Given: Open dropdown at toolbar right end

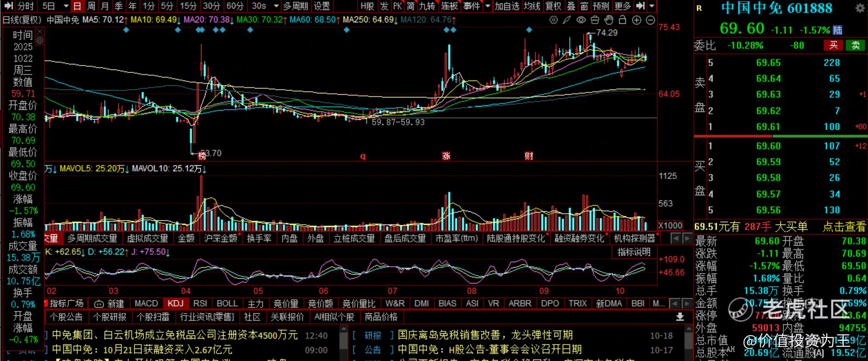Looking at the screenshot, I should pos(652,6).
